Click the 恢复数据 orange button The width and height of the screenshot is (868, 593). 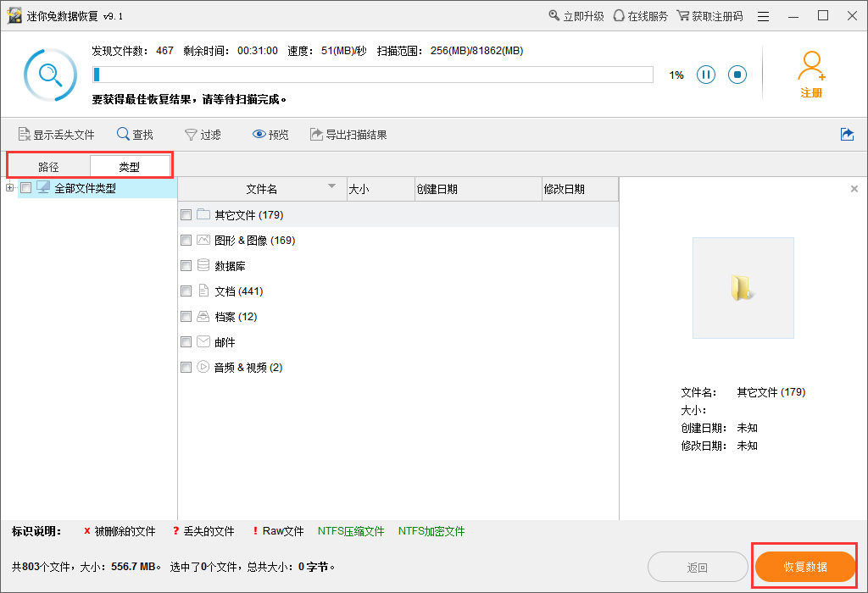805,567
